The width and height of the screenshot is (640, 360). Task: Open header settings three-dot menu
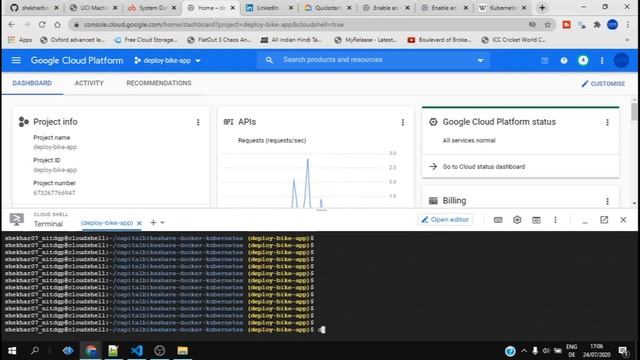coord(602,60)
